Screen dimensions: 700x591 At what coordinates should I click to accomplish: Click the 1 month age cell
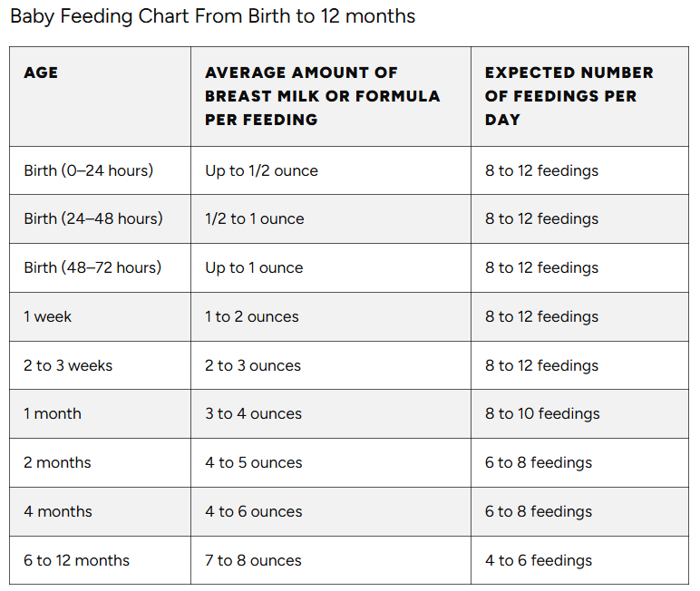tap(53, 413)
